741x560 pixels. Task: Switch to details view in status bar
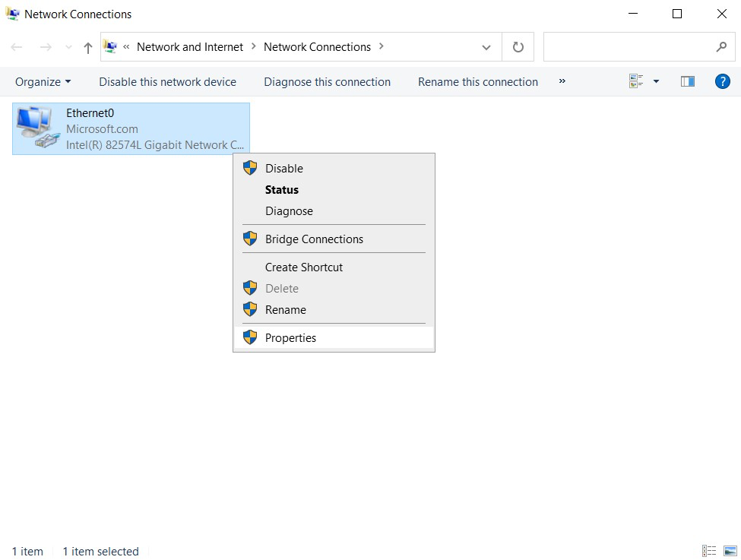[x=709, y=551]
